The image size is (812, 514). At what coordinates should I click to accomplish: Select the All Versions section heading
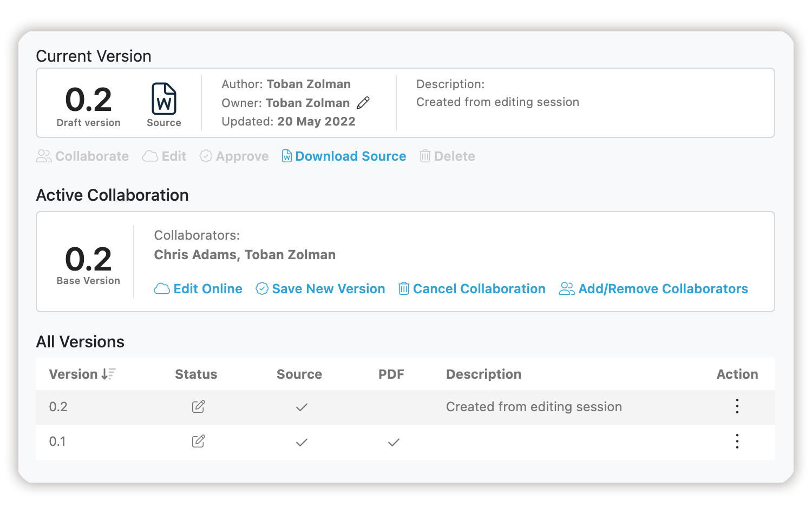click(80, 341)
